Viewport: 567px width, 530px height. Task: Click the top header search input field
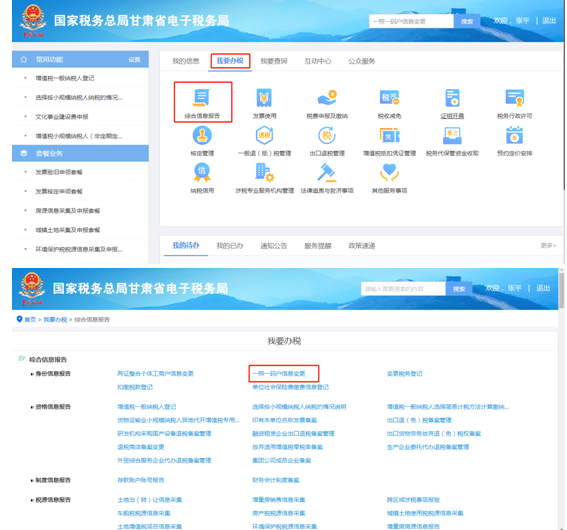coord(411,21)
